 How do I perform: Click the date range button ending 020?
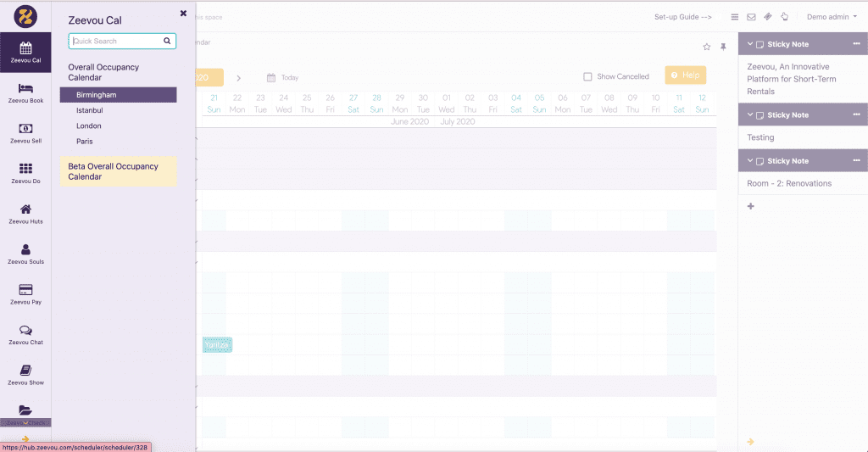[210, 77]
